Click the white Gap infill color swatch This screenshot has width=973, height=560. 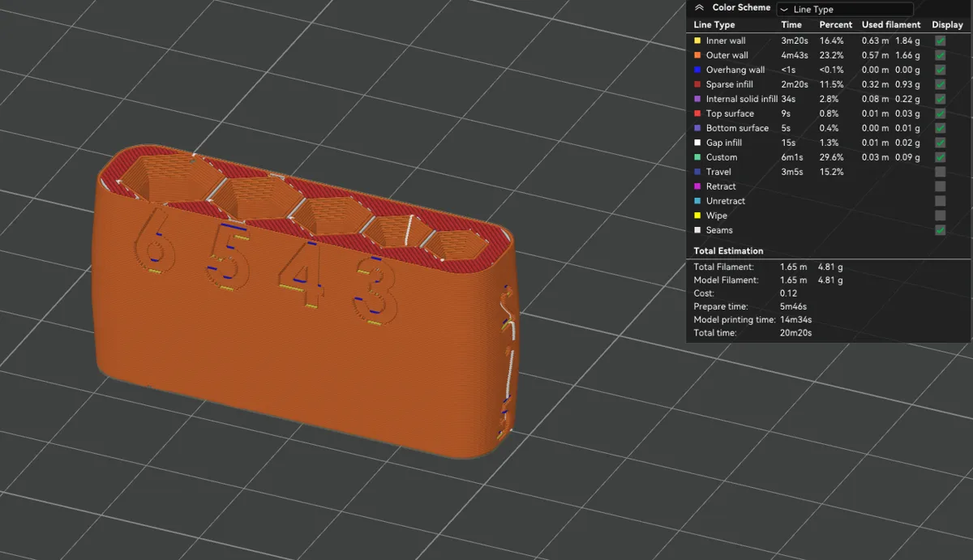pos(697,143)
